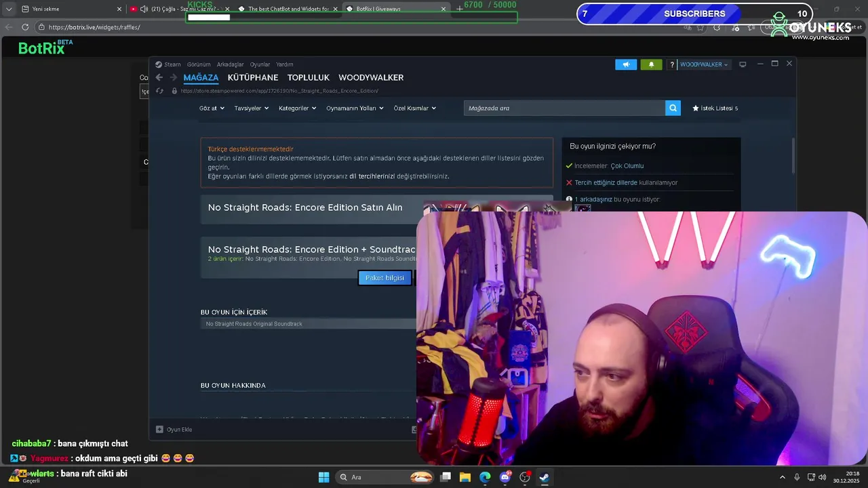This screenshot has width=868, height=488.
Task: Open Discord from the taskbar
Action: 505,477
